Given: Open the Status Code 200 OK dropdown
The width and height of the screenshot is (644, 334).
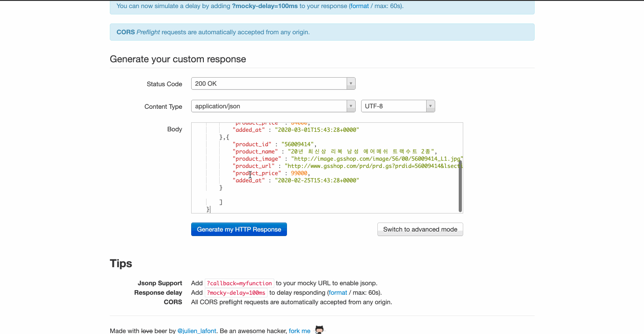Looking at the screenshot, I should [x=273, y=83].
